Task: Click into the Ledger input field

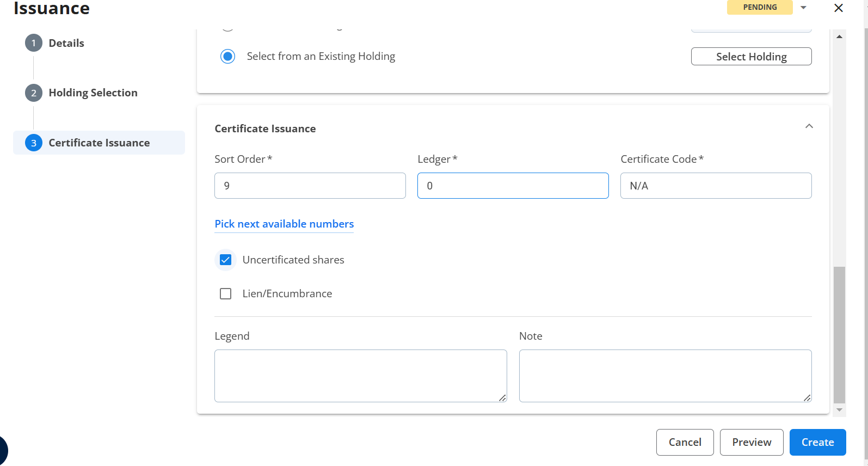Action: point(513,186)
